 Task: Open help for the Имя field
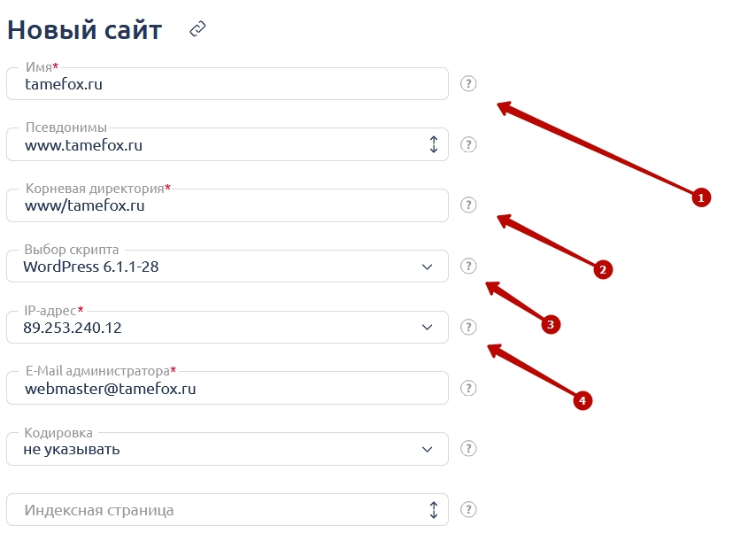click(468, 83)
